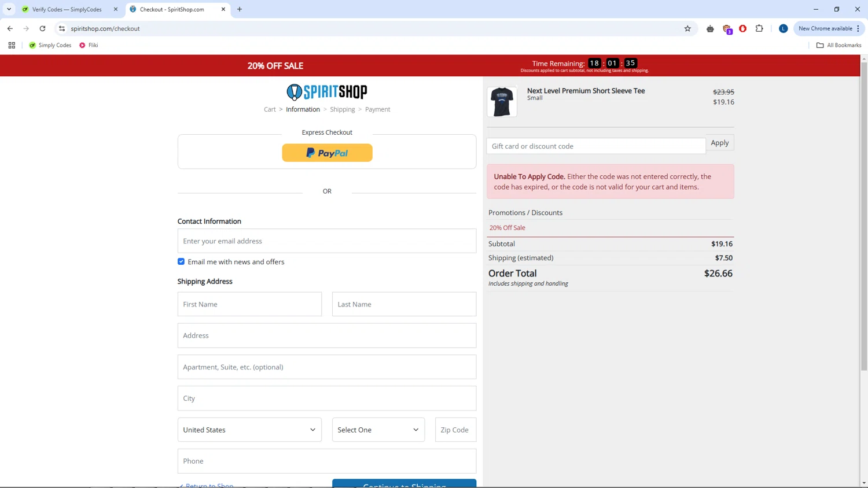This screenshot has width=868, height=488.
Task: Toggle Email me with news and offers checkbox
Action: (x=181, y=261)
